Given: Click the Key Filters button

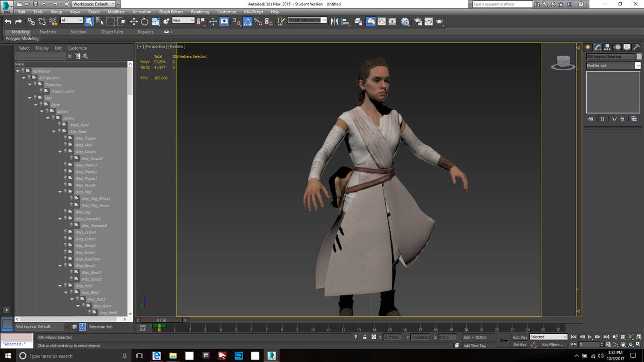Looking at the screenshot, I should [553, 345].
